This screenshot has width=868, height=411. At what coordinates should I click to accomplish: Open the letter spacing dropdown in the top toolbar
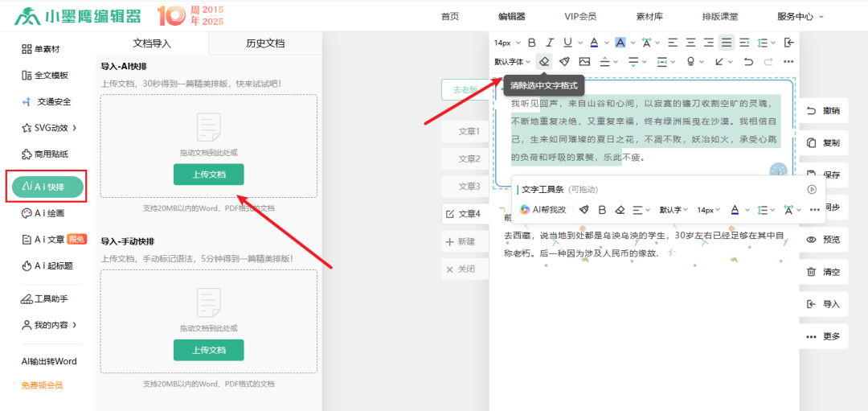[650, 42]
